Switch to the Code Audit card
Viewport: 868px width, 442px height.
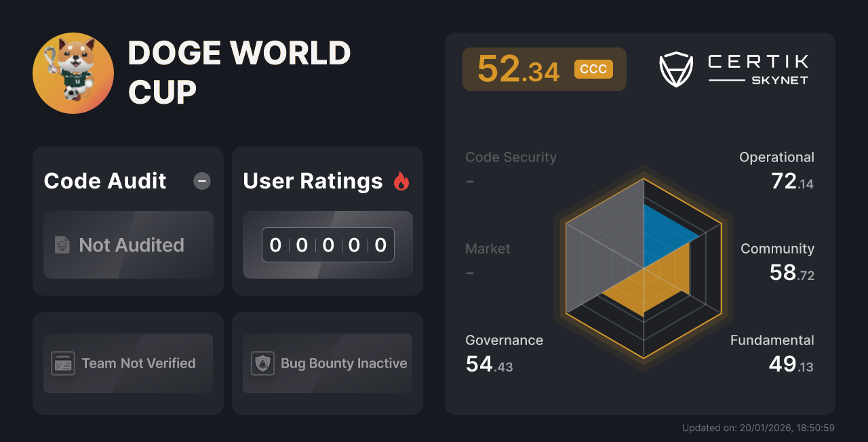click(127, 221)
